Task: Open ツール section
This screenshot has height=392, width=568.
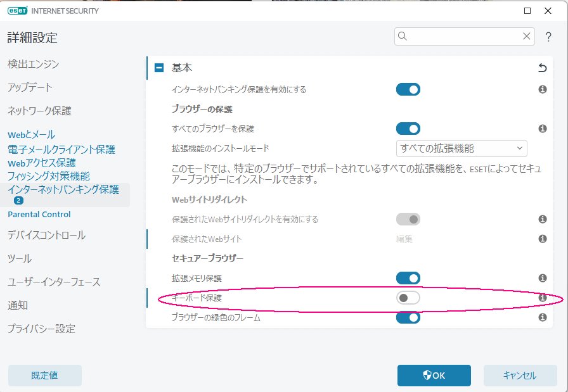Action: click(20, 258)
